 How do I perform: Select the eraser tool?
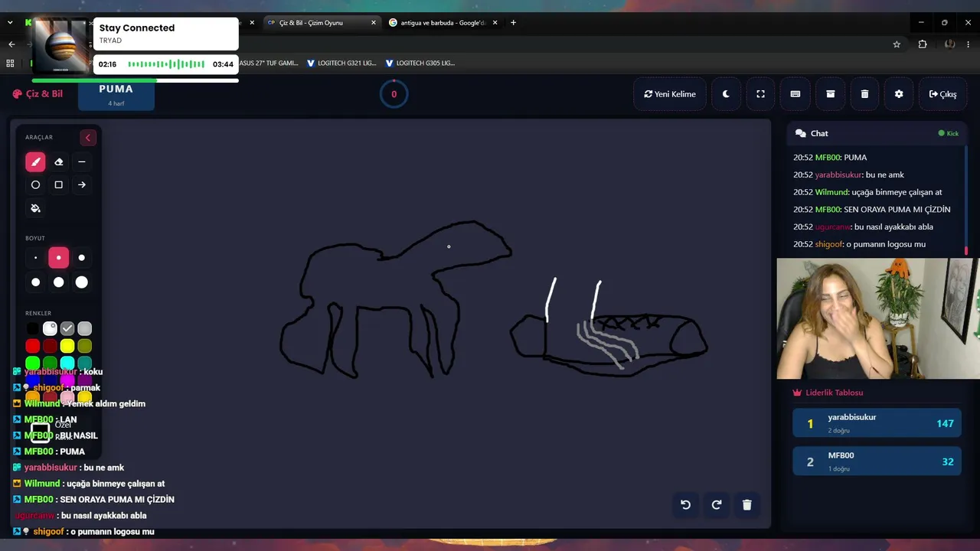58,161
